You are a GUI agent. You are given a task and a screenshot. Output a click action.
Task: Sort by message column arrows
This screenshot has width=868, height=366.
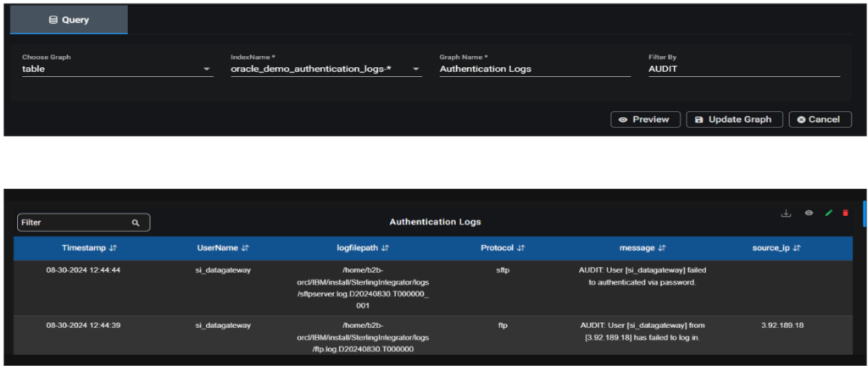[x=662, y=249]
